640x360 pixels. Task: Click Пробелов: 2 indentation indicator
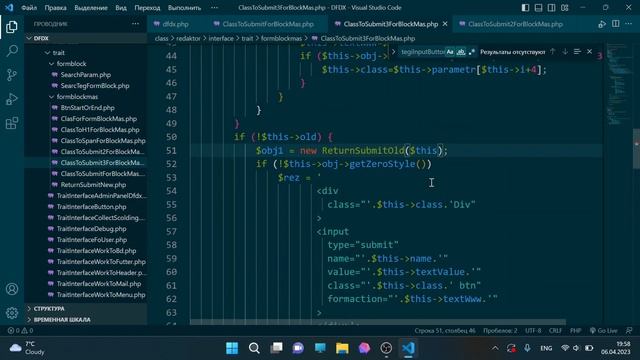(x=500, y=331)
